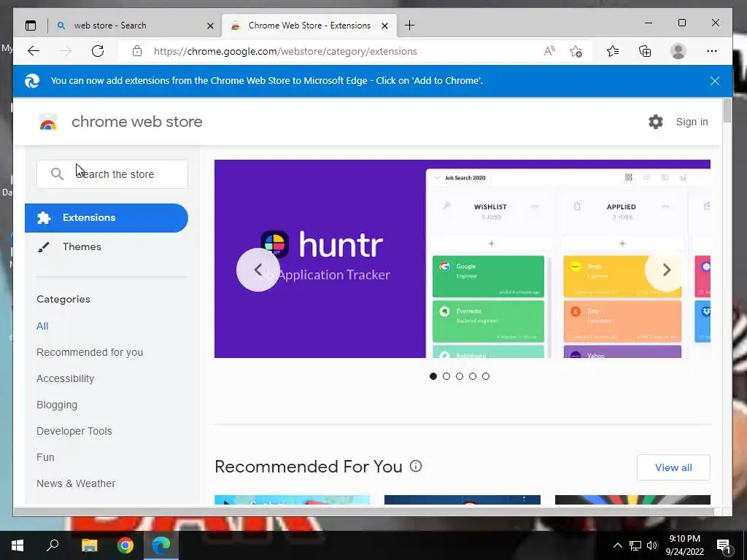Choose the Accessibility category

point(65,378)
